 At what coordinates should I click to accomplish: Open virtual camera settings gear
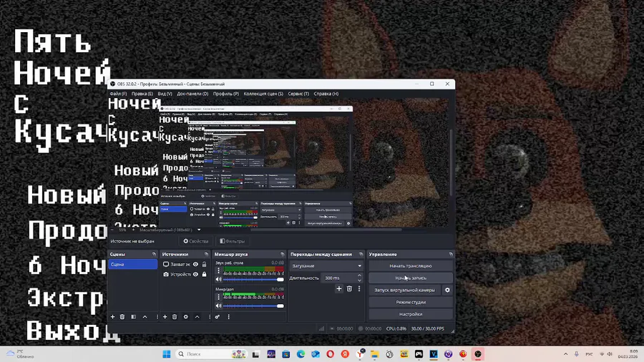point(447,290)
